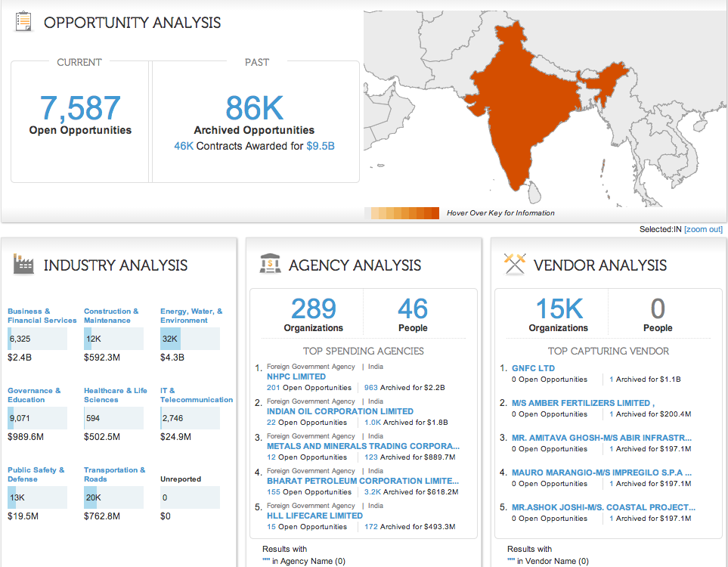Screen dimensions: 728x567
Task: Open the 46 agency People count
Action: 413,308
